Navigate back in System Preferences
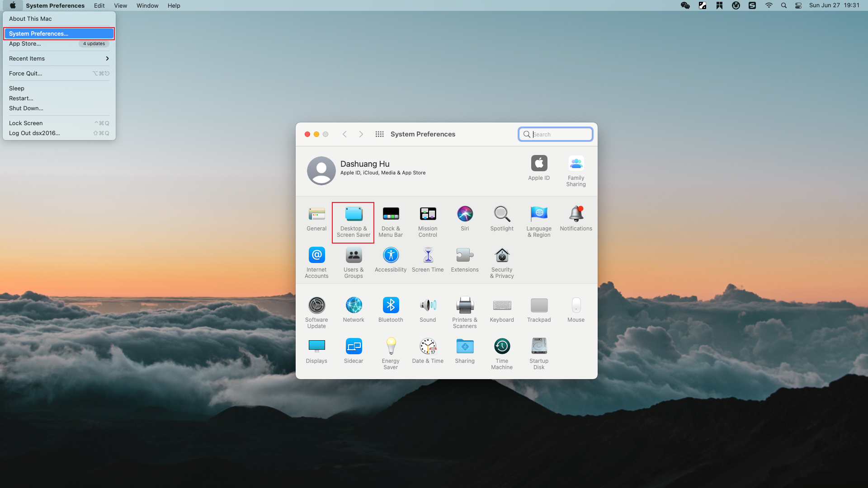The width and height of the screenshot is (868, 488). [x=344, y=134]
